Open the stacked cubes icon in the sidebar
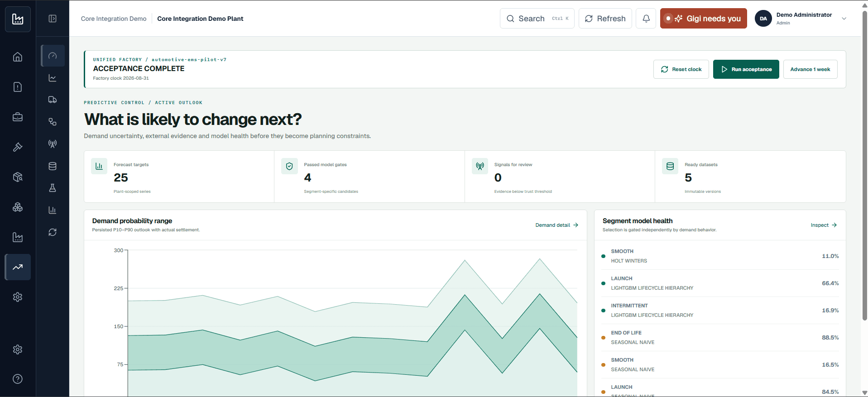This screenshot has height=397, width=868. [x=18, y=207]
